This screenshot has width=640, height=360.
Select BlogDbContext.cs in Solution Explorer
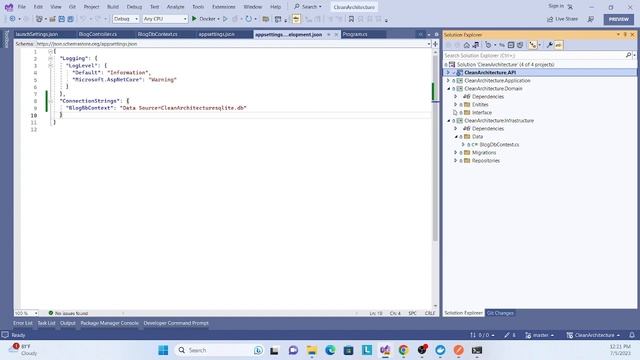coord(499,144)
